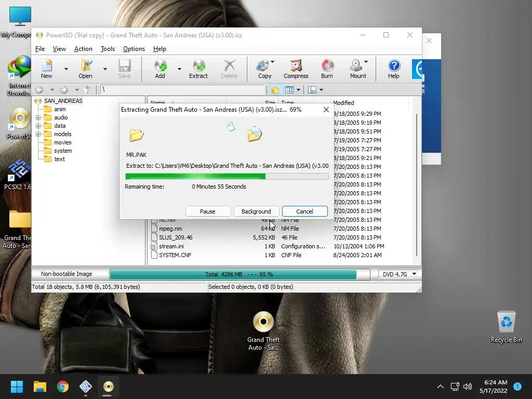Cancel the extraction
Image resolution: width=532 pixels, height=399 pixels.
[x=304, y=211]
